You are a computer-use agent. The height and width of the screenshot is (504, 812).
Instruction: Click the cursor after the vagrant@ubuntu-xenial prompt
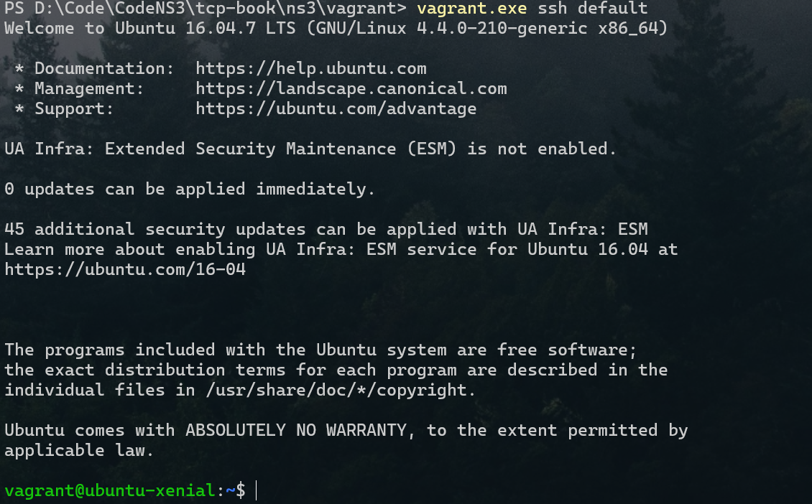click(256, 491)
